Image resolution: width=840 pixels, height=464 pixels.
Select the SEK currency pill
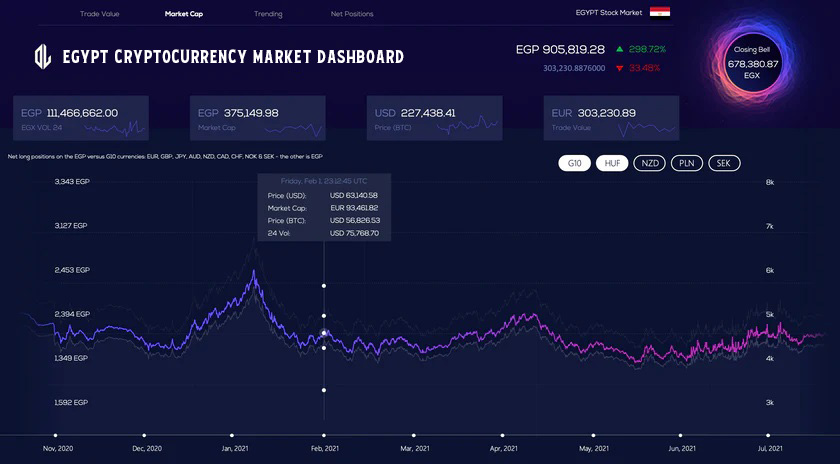click(x=724, y=163)
